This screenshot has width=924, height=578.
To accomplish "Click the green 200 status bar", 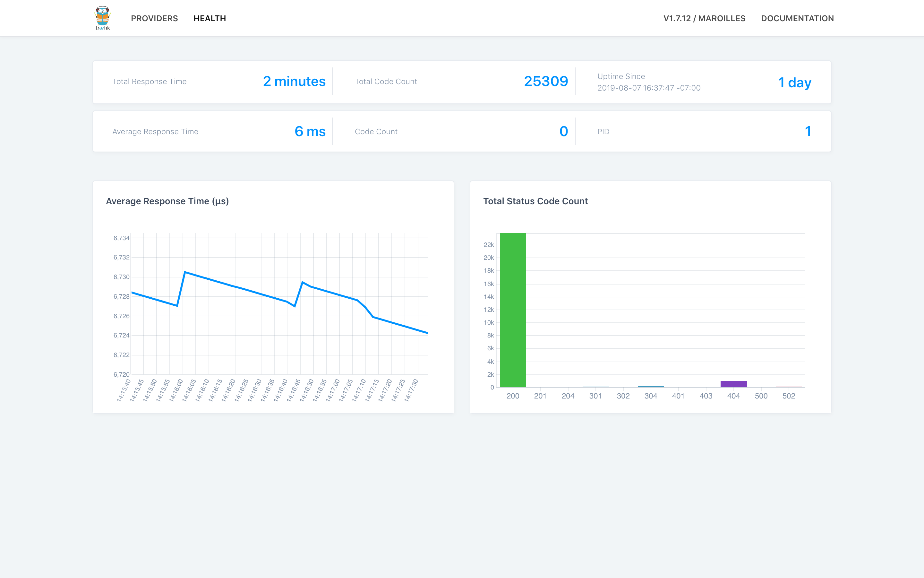I will pos(513,310).
